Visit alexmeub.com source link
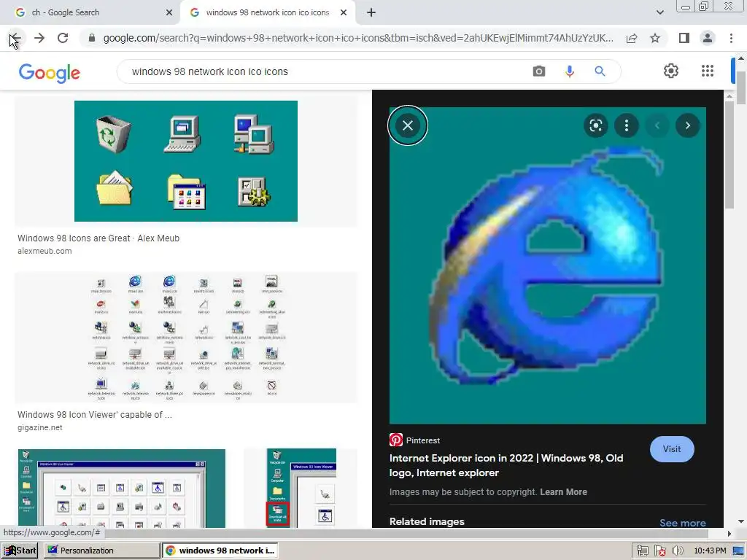 44,251
